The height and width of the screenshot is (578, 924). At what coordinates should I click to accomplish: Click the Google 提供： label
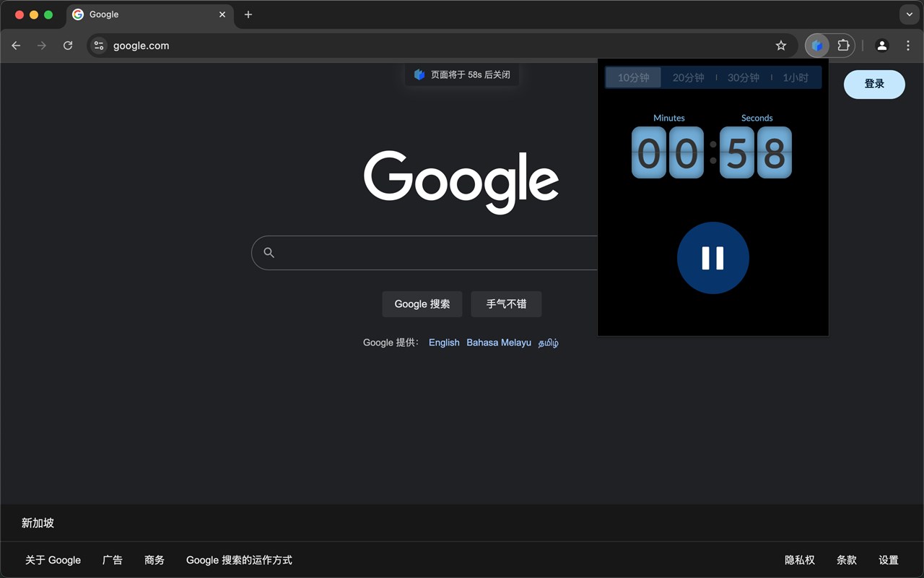pyautogui.click(x=391, y=342)
